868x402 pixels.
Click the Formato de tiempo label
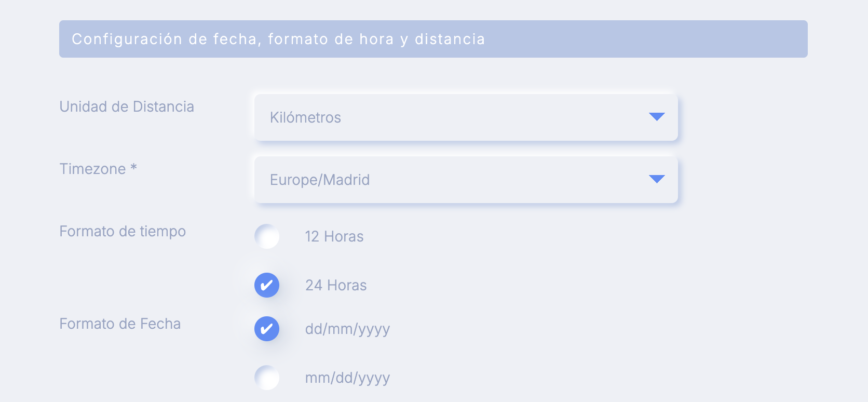pyautogui.click(x=123, y=231)
